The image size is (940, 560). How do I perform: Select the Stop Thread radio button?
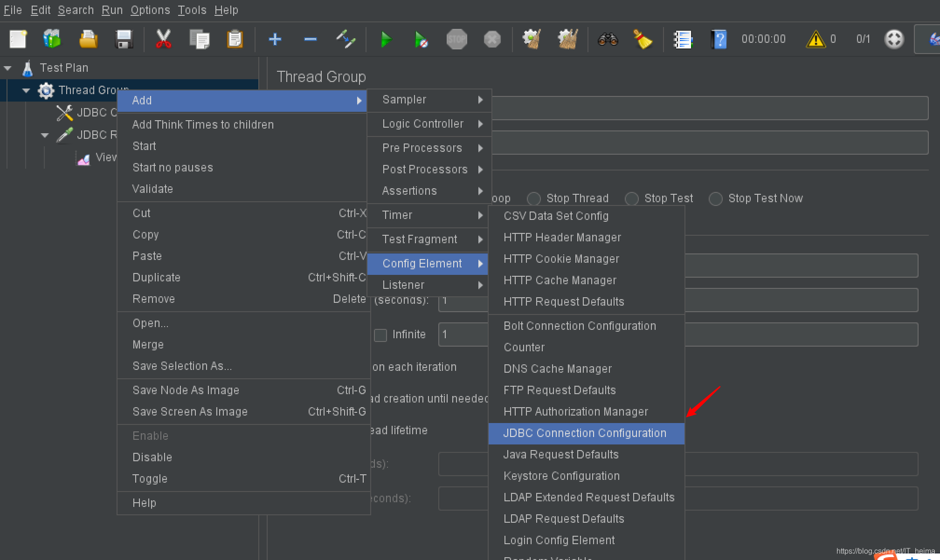(534, 199)
